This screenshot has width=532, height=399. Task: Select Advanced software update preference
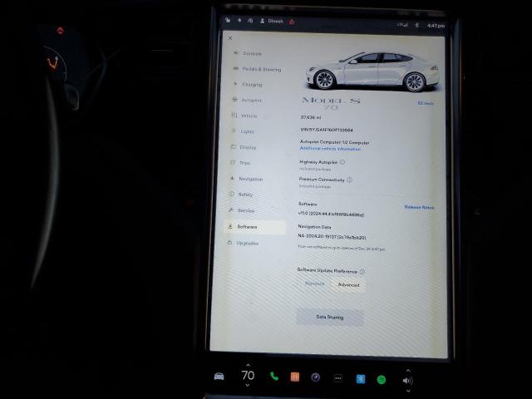[348, 284]
